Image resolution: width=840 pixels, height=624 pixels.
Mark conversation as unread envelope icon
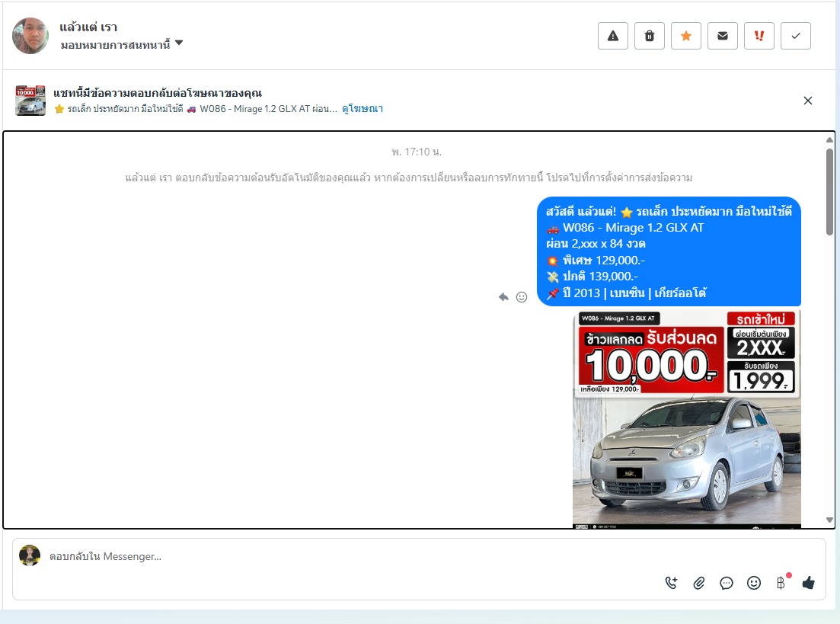pyautogui.click(x=723, y=36)
